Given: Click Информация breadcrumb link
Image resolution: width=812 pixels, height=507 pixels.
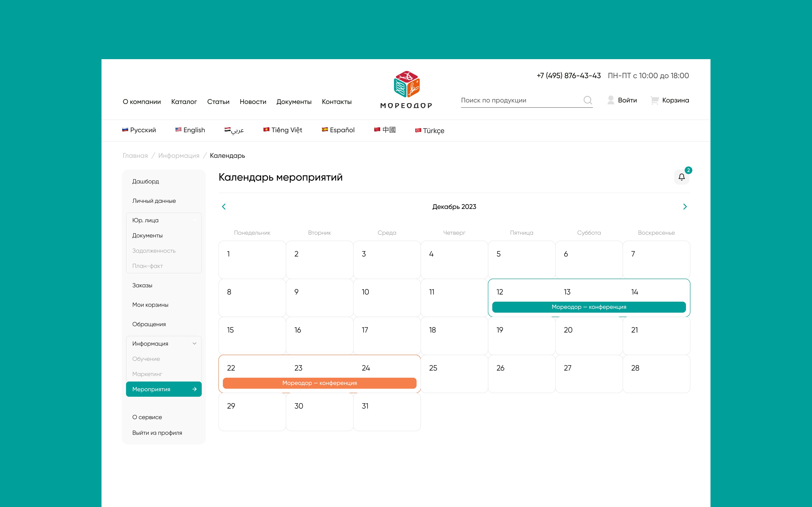Looking at the screenshot, I should 178,156.
